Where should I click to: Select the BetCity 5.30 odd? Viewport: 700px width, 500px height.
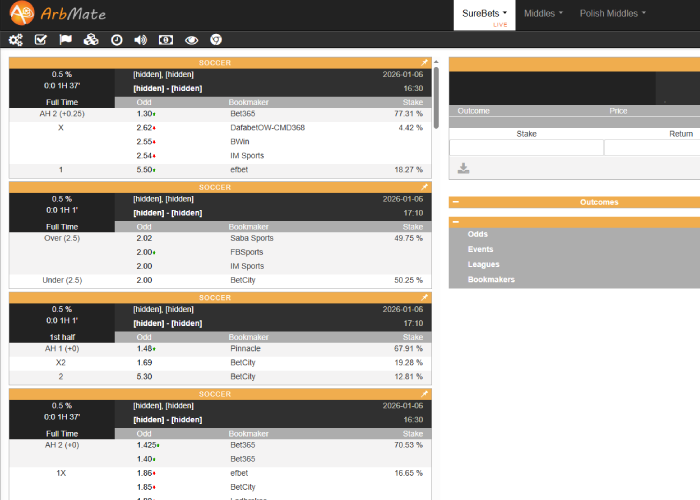click(x=144, y=376)
